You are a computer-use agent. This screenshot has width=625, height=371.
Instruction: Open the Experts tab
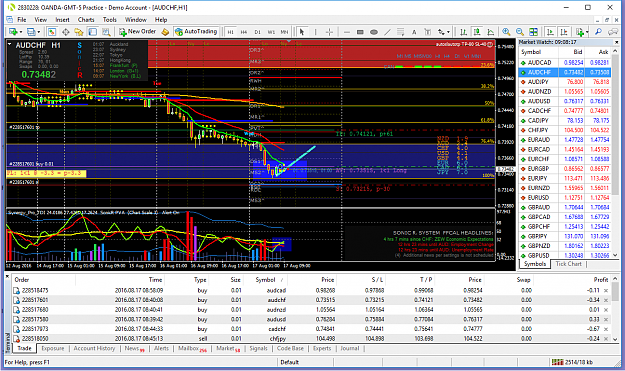tap(322, 348)
